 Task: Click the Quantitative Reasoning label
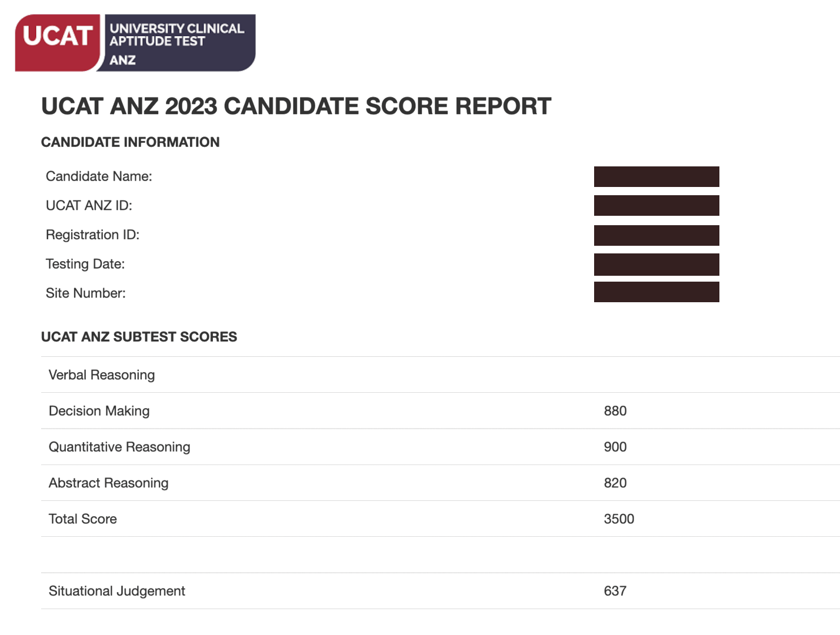pyautogui.click(x=119, y=447)
